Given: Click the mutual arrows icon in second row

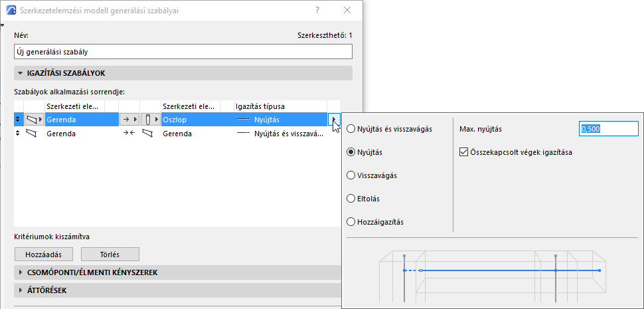Looking at the screenshot, I should [129, 134].
